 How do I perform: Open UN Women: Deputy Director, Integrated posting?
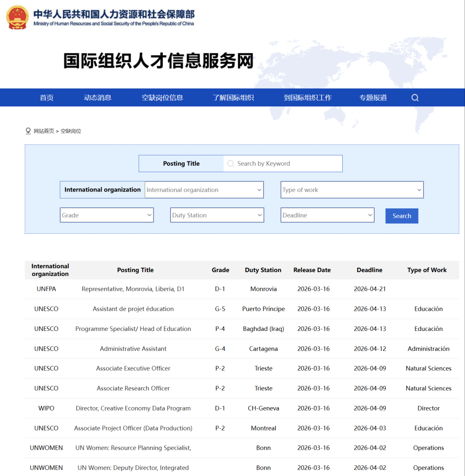point(133,467)
